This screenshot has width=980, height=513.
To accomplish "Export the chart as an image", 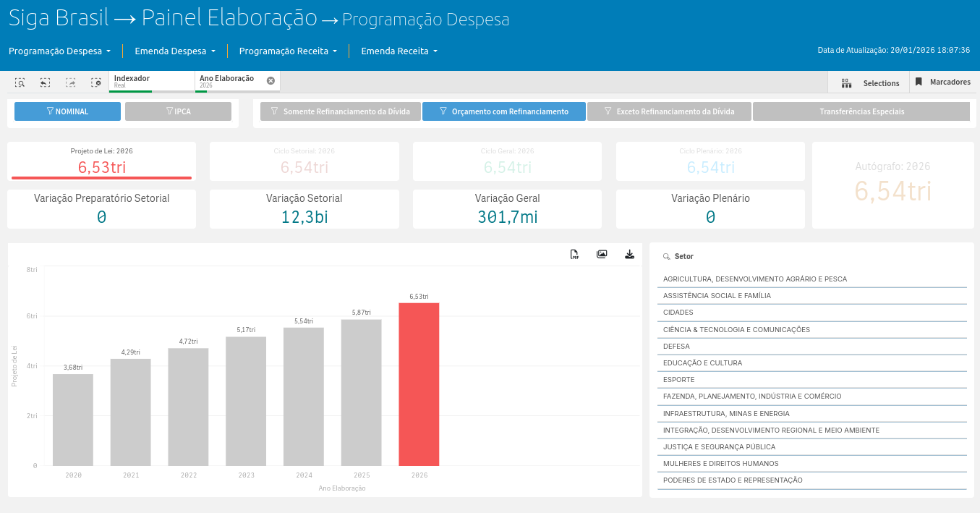I will (x=602, y=254).
